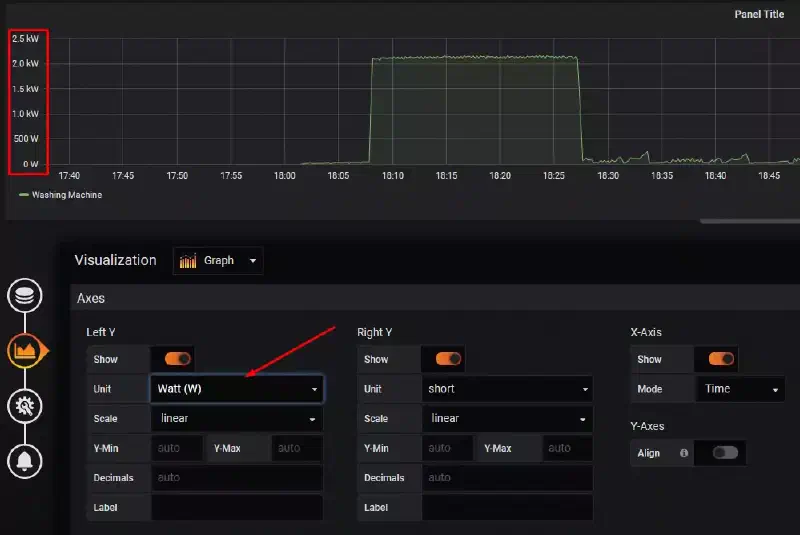Screen dimensions: 800x535
Task: Collapse the Axes section header
Action: [91, 298]
